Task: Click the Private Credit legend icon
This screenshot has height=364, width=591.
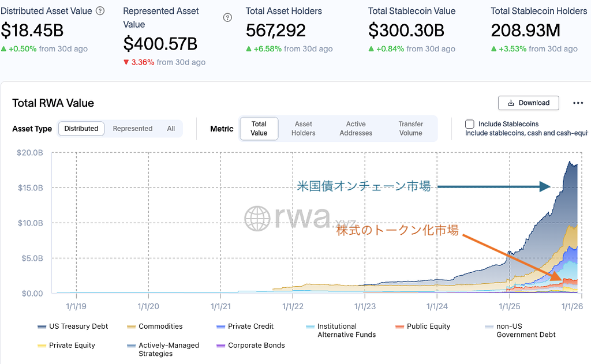Action: tap(220, 327)
